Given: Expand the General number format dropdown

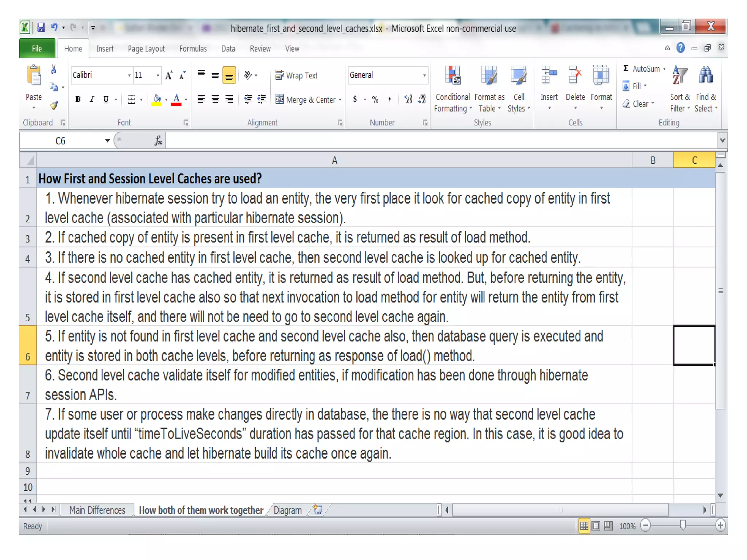Looking at the screenshot, I should pyautogui.click(x=424, y=75).
